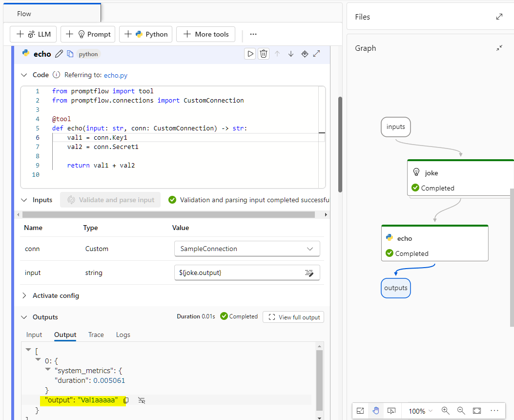Show Code info tooltip icon

[57, 75]
